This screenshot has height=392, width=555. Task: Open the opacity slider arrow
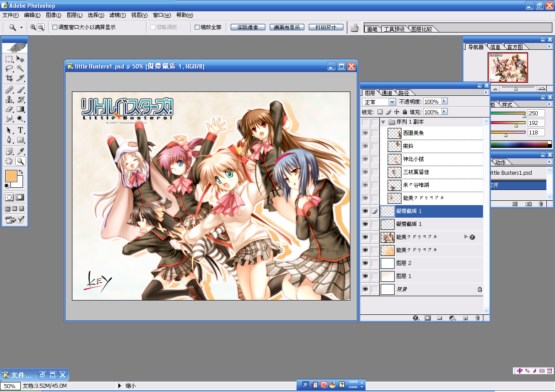[x=444, y=101]
